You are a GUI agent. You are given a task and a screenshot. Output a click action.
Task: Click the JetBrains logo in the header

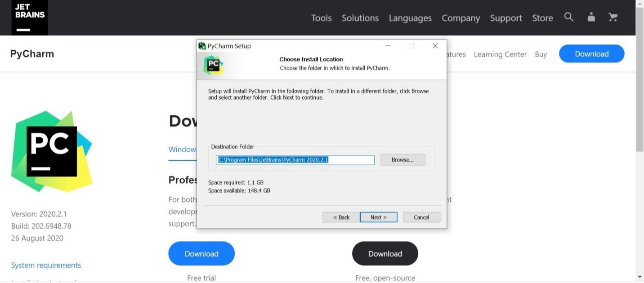coord(30,18)
